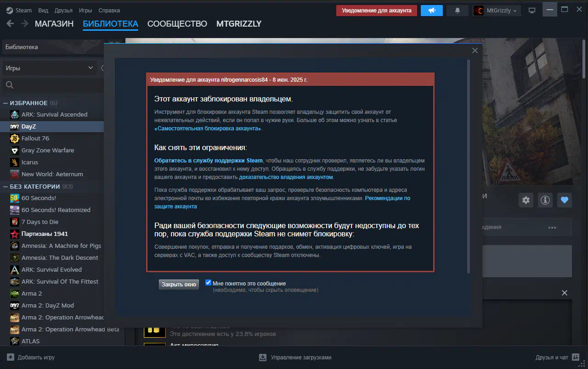Open DayZ settings gear icon
Viewport: 588px width, 369px height.
point(526,200)
